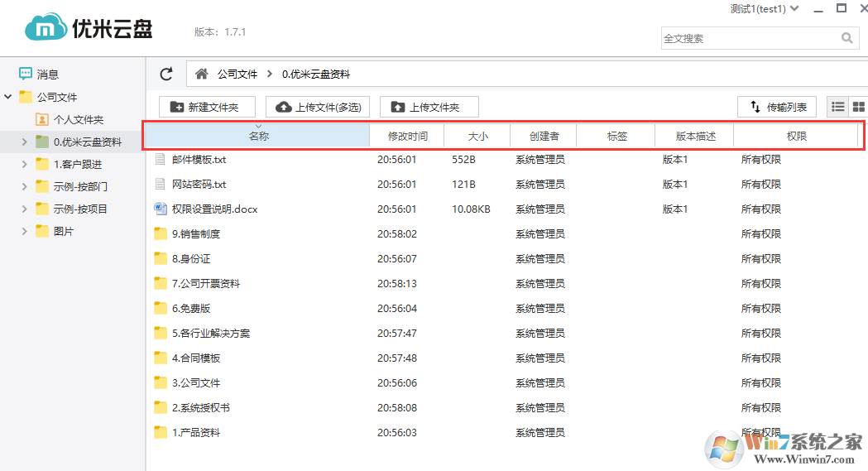
Task: Click the 邮件模板.txt file icon
Action: pyautogui.click(x=160, y=160)
